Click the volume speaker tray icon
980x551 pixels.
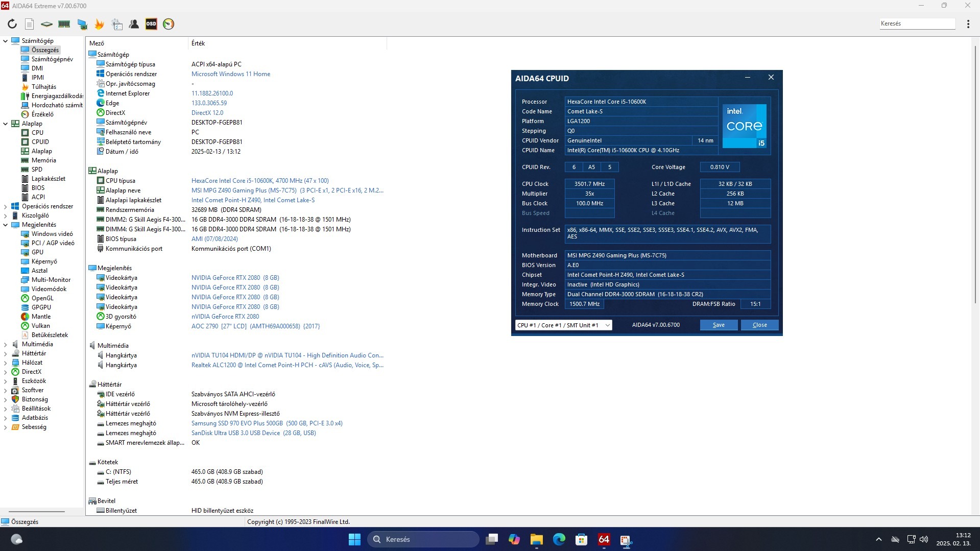[924, 539]
